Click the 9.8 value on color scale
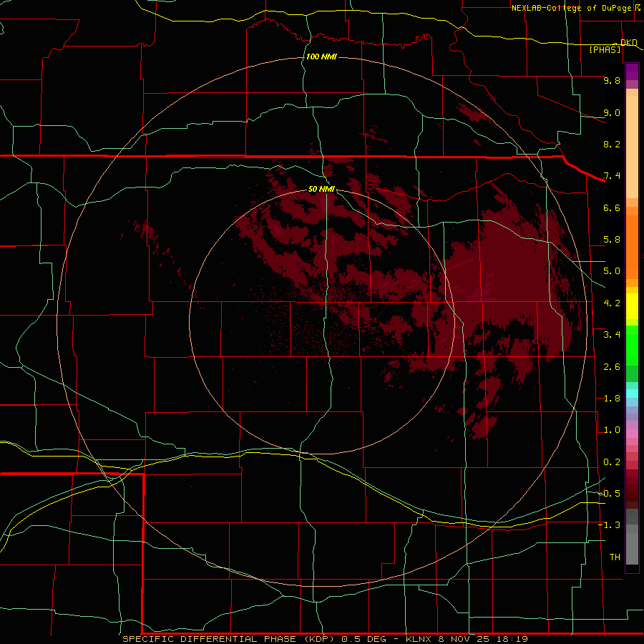This screenshot has height=644, width=644. click(x=612, y=80)
